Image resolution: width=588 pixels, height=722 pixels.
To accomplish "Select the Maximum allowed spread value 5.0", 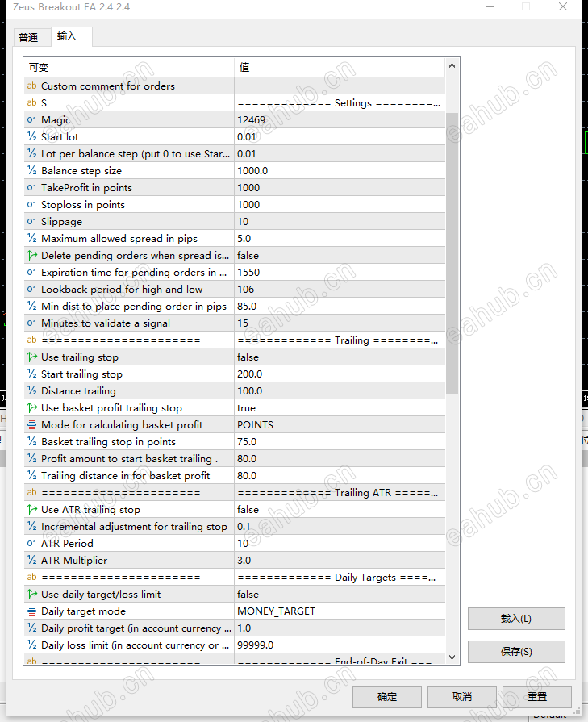I will (x=244, y=239).
